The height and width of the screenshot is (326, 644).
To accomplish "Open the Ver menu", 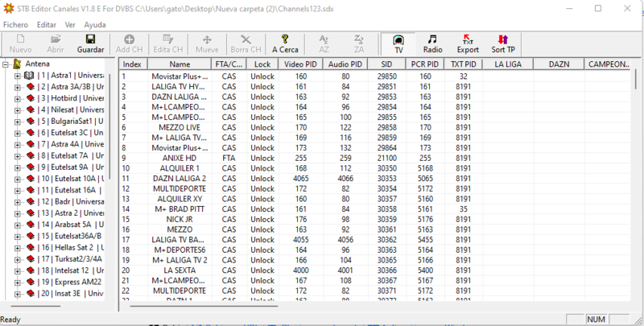I will pyautogui.click(x=70, y=25).
